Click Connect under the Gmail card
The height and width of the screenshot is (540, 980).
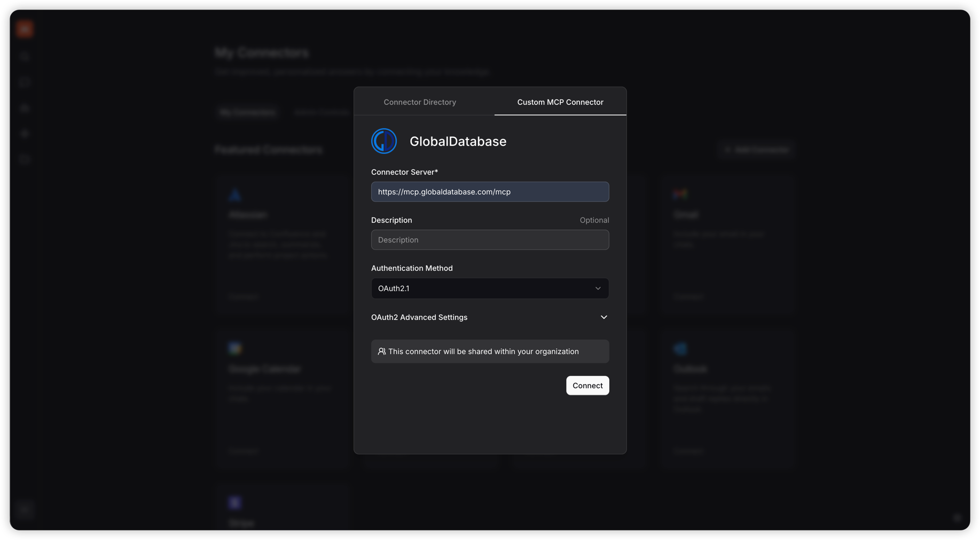pyautogui.click(x=688, y=296)
